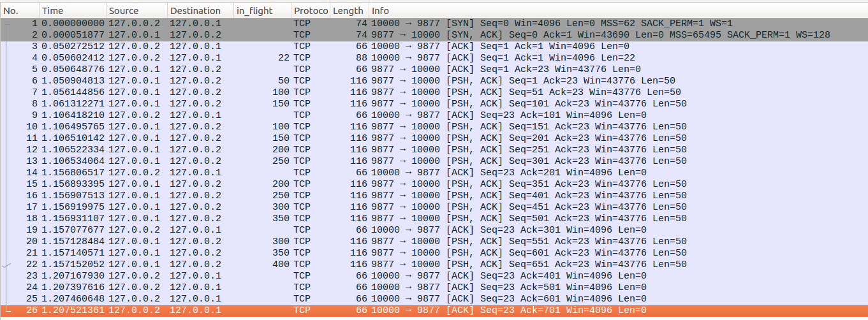Viewport: 868px width, 320px height.
Task: Click the time value 1.207521361
Action: 73,310
